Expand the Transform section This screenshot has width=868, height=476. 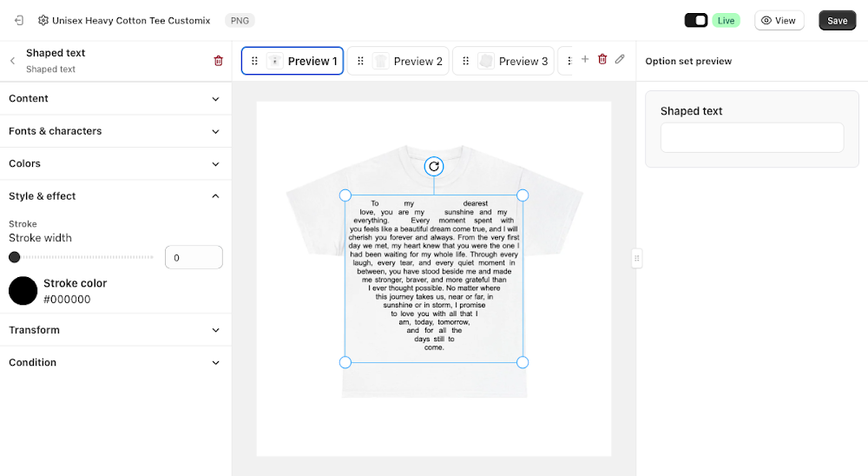(115, 330)
